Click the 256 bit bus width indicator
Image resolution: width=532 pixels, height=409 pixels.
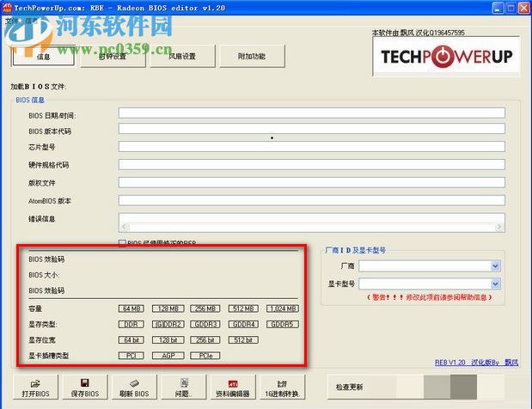click(x=205, y=339)
